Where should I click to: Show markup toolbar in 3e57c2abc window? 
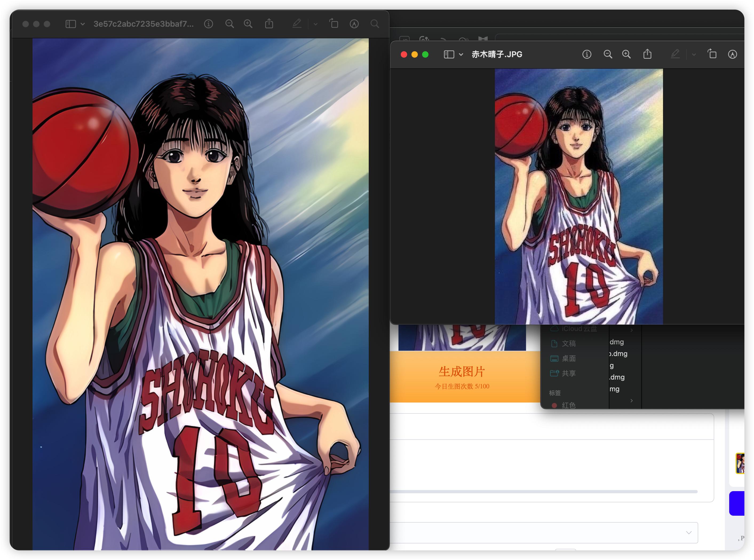(x=355, y=24)
